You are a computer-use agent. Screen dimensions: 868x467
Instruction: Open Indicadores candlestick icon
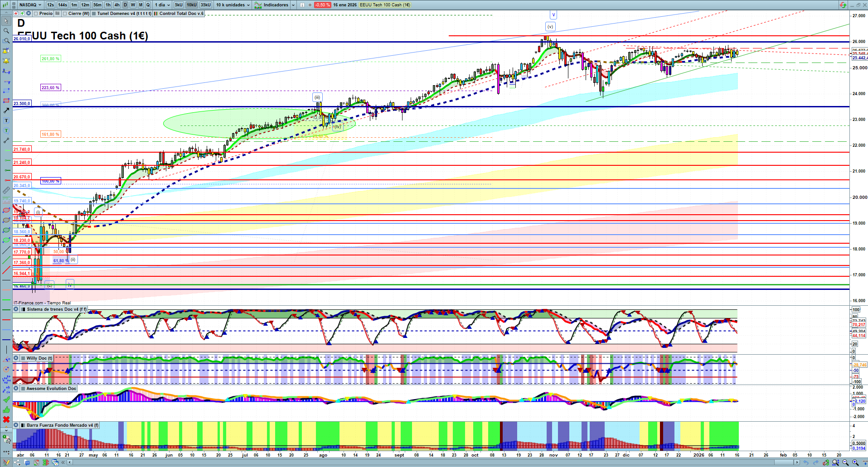click(258, 5)
